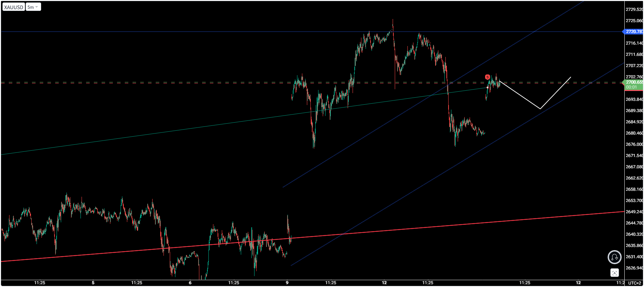Click the go-to-realtime arrow button
The height and width of the screenshot is (287, 644).
[x=614, y=257]
